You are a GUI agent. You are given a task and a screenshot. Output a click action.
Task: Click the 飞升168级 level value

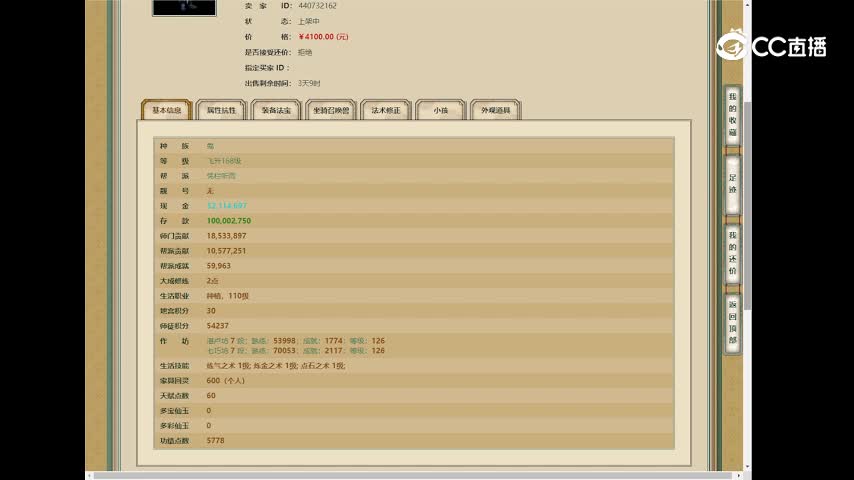pos(224,161)
